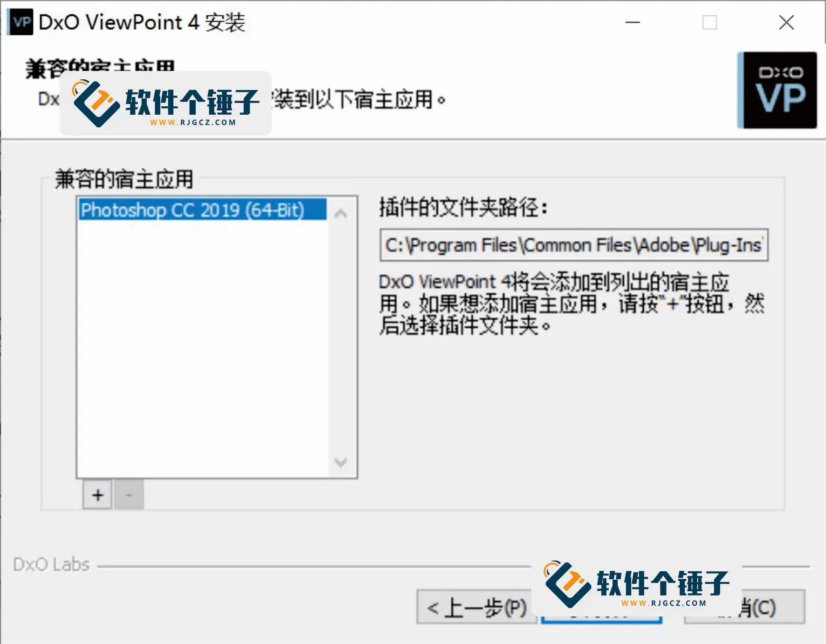Minimize the installer window
Viewport: 826px width, 644px height.
point(633,22)
